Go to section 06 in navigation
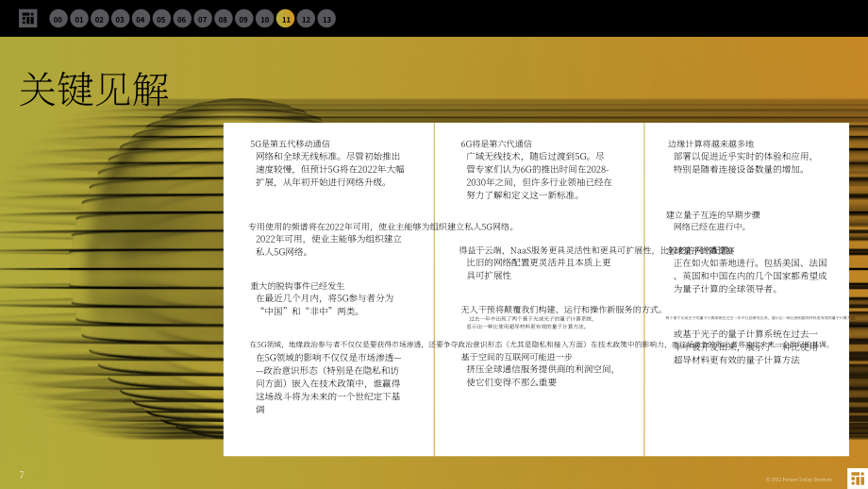 click(181, 19)
